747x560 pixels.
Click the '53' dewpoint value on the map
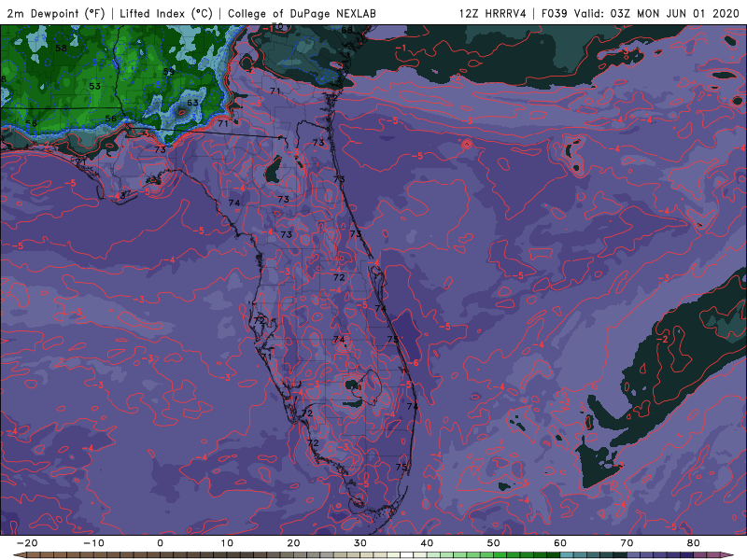pyautogui.click(x=95, y=86)
